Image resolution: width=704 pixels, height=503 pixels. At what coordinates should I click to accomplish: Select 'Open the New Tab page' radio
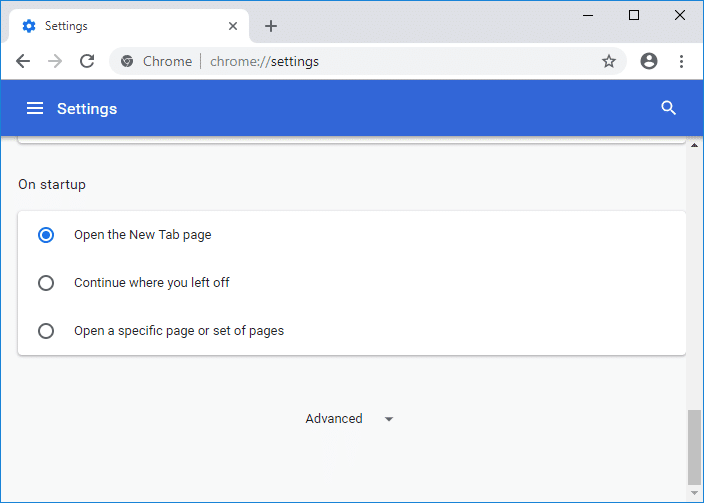[46, 235]
